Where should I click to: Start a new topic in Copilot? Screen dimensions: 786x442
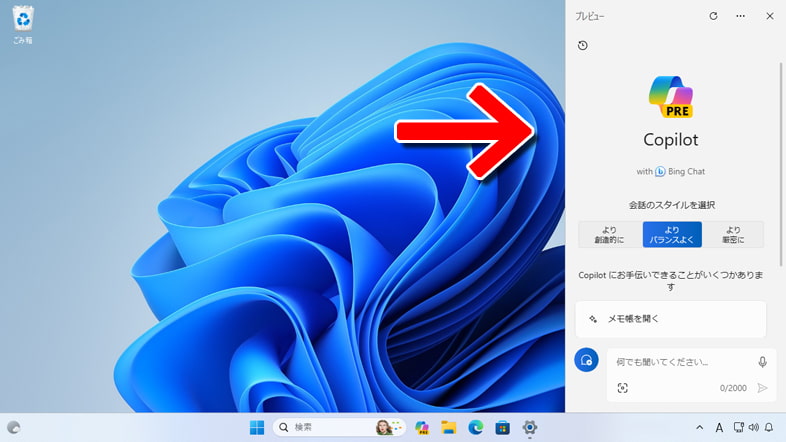click(586, 360)
